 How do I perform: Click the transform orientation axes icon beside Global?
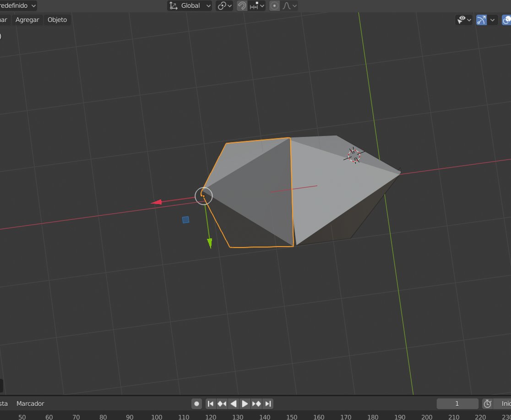(174, 5)
